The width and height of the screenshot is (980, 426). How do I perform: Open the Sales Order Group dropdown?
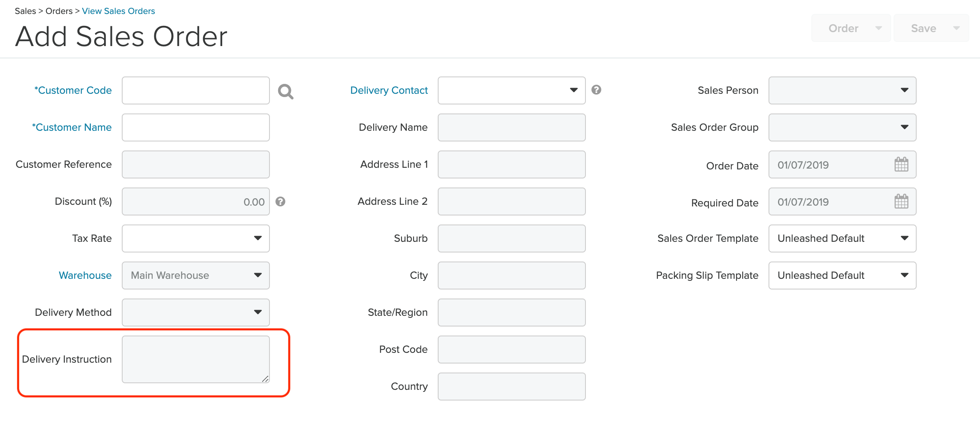pyautogui.click(x=904, y=127)
